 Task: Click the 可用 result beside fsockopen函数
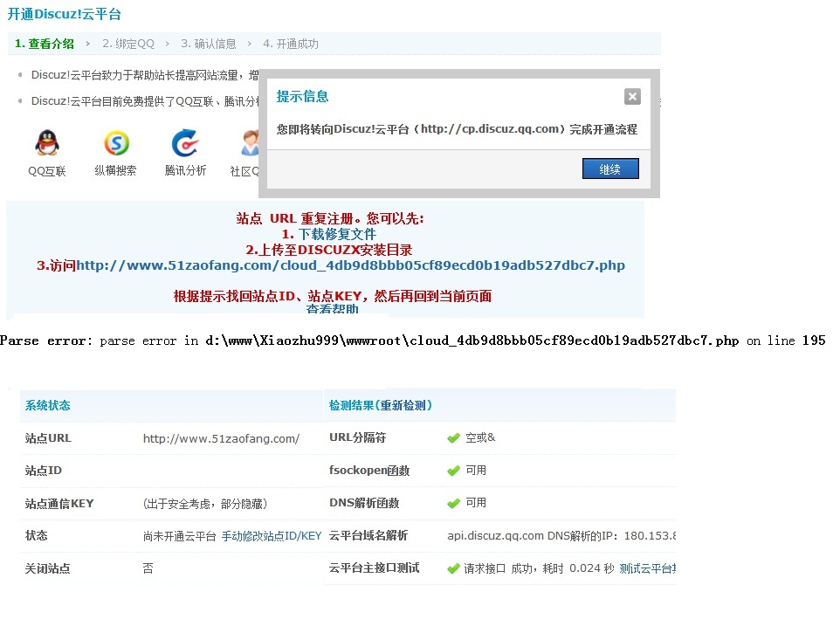point(476,471)
